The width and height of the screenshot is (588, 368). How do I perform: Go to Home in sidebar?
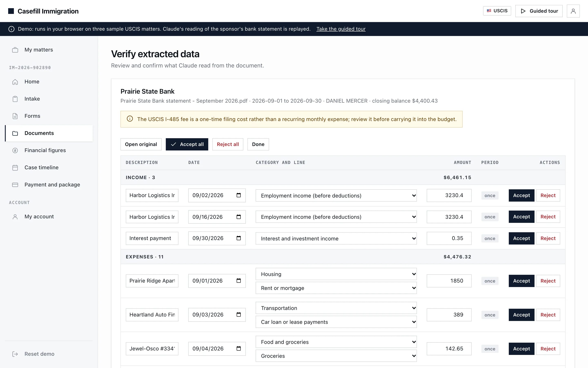(x=49, y=82)
